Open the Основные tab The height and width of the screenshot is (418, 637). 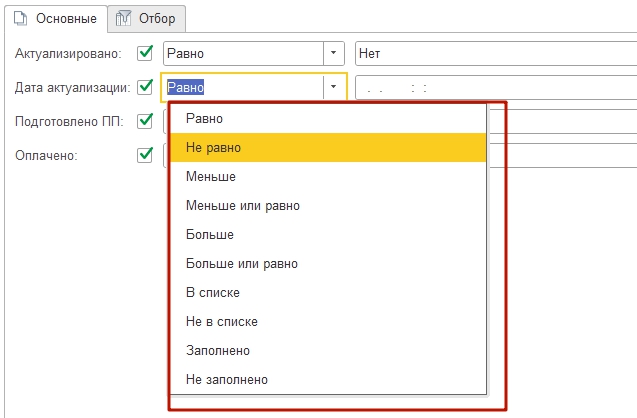click(x=58, y=18)
